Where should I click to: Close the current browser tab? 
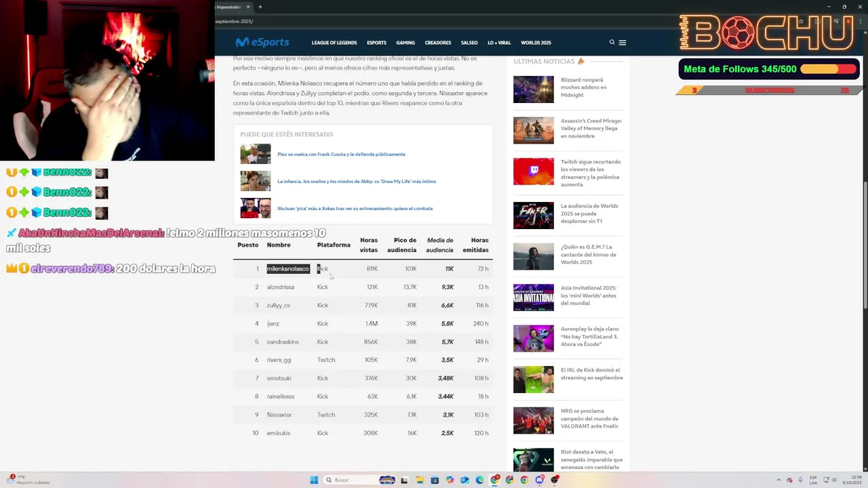[x=248, y=7]
